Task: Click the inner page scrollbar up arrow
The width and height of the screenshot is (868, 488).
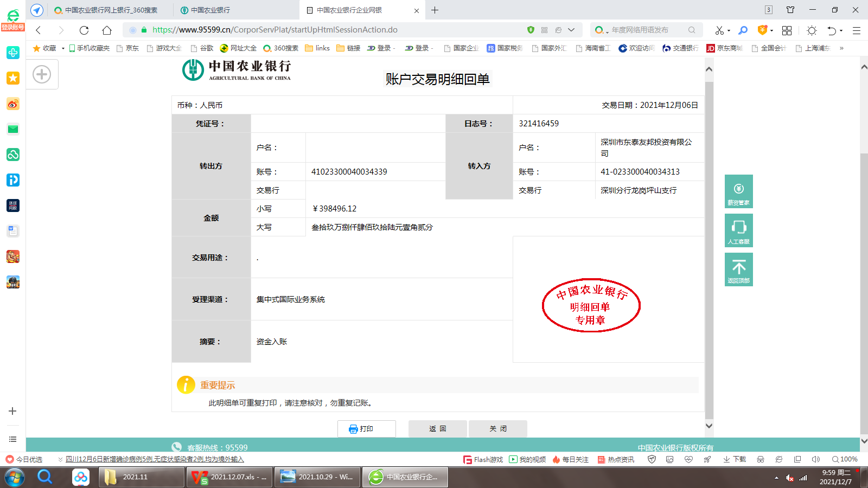Action: click(x=709, y=69)
